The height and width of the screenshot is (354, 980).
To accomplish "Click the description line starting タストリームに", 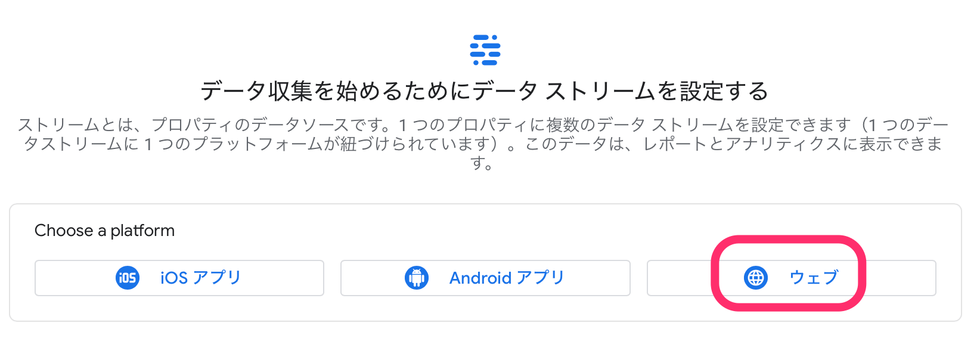I will click(483, 144).
